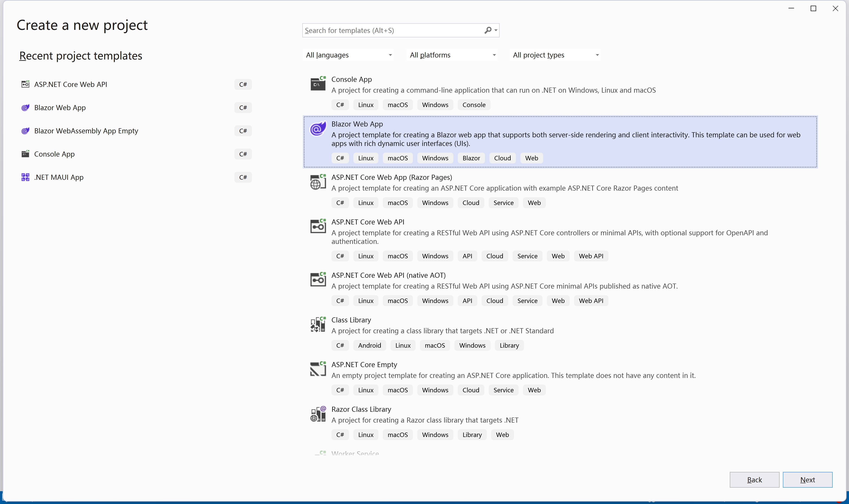
Task: Click the ASP.NET Core Web App Razor Pages icon
Action: coord(318,182)
